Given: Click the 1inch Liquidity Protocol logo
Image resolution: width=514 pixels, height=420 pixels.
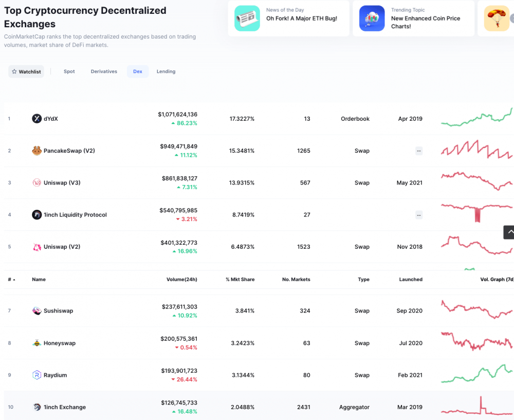Looking at the screenshot, I should [x=36, y=215].
